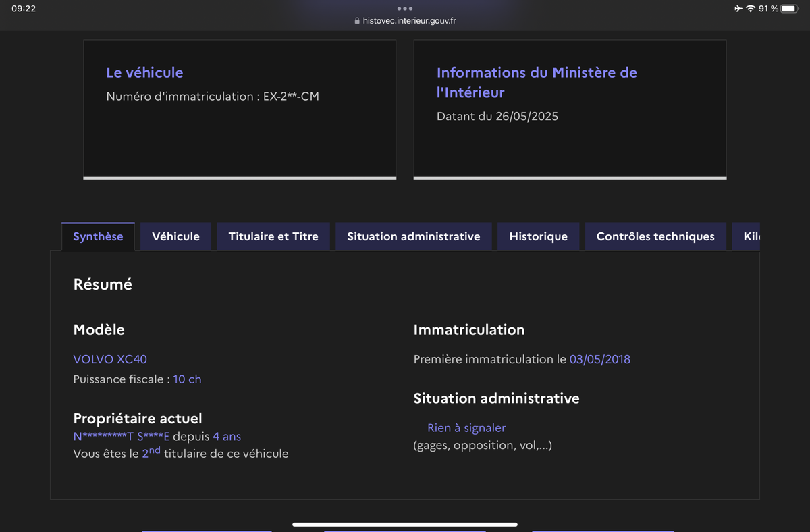Click the first registration date 03/05/2018
The width and height of the screenshot is (810, 532).
pyautogui.click(x=599, y=359)
